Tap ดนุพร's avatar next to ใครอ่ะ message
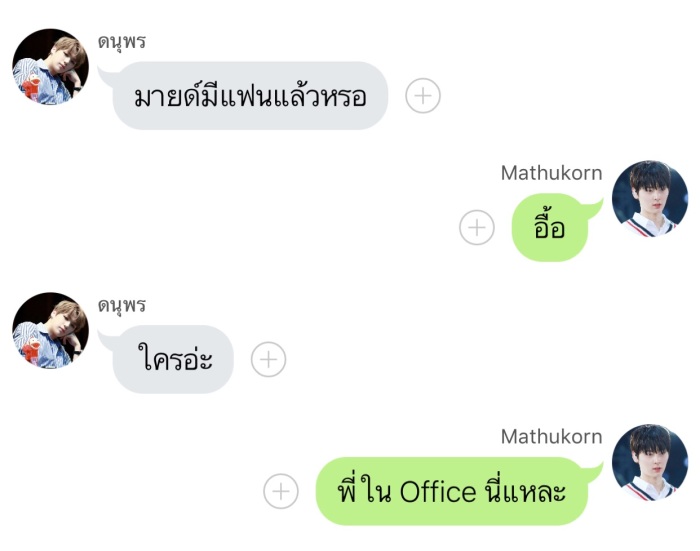The height and width of the screenshot is (551, 700). pyautogui.click(x=50, y=331)
